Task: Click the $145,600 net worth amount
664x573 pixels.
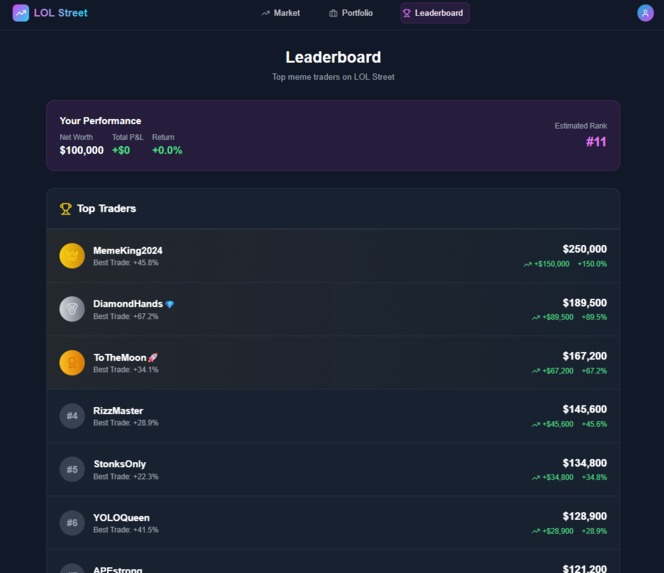Action: [585, 410]
